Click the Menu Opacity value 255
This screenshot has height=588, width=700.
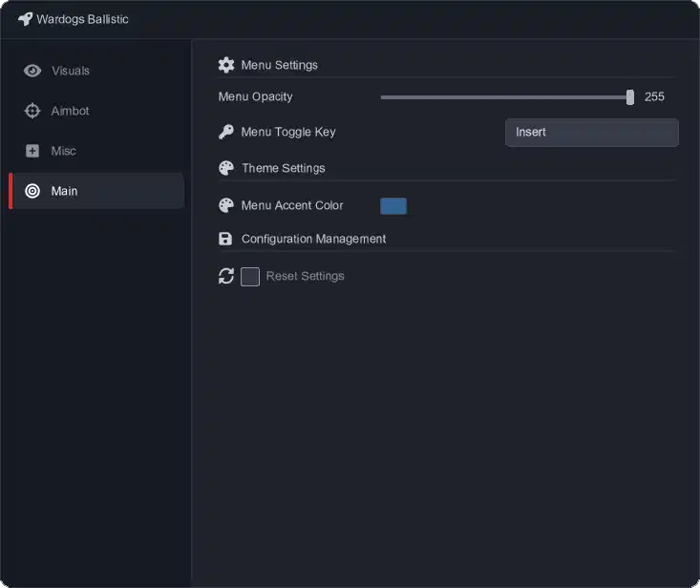coord(654,96)
